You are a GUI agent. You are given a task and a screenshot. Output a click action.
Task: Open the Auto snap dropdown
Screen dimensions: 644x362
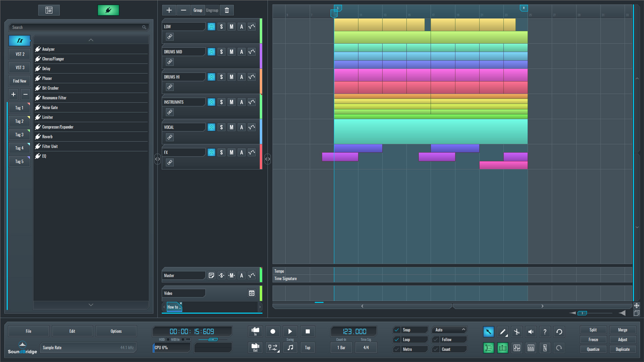point(449,330)
